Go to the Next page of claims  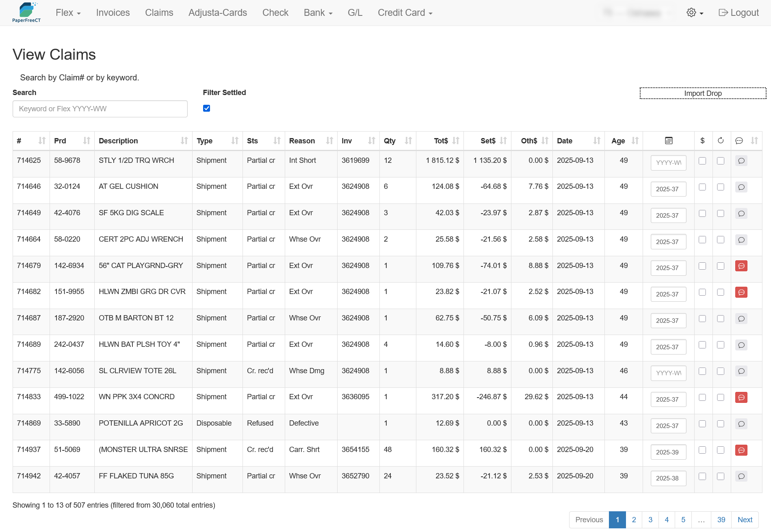(x=745, y=520)
